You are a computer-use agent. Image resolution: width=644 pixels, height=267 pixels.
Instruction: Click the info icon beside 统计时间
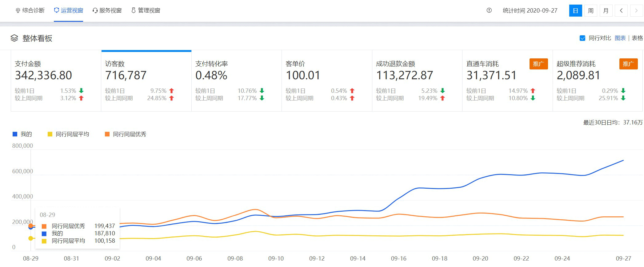489,10
